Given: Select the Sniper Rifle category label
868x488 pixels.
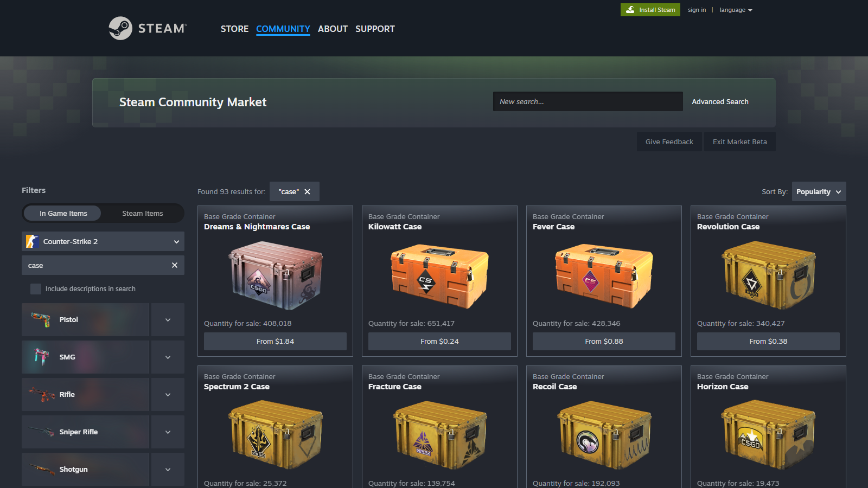Looking at the screenshot, I should pyautogui.click(x=79, y=432).
